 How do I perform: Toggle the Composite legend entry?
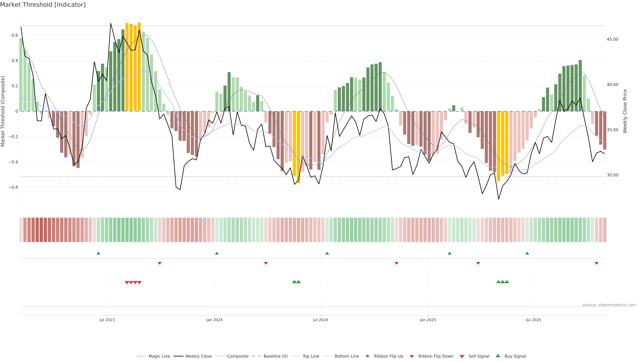click(x=237, y=356)
